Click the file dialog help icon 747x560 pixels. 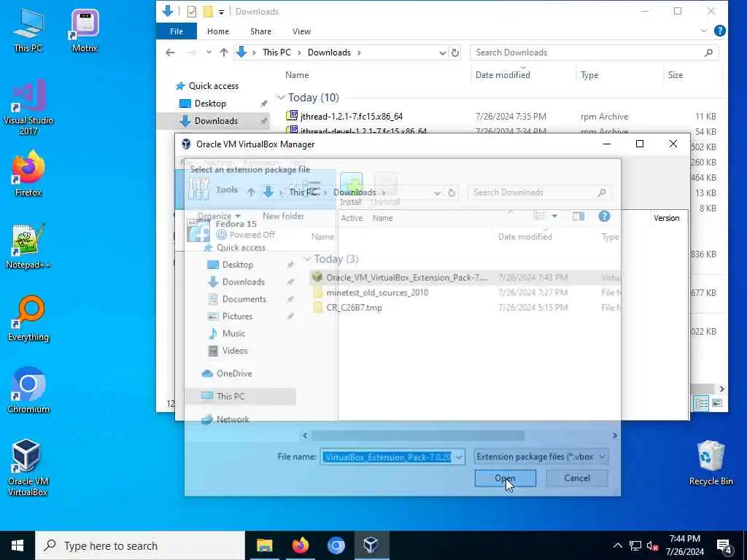[x=604, y=216]
